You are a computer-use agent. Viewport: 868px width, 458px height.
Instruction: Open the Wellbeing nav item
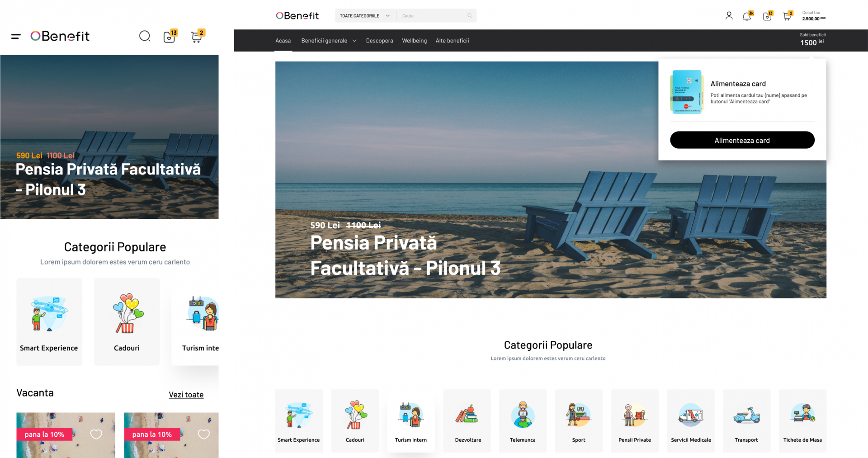[414, 41]
